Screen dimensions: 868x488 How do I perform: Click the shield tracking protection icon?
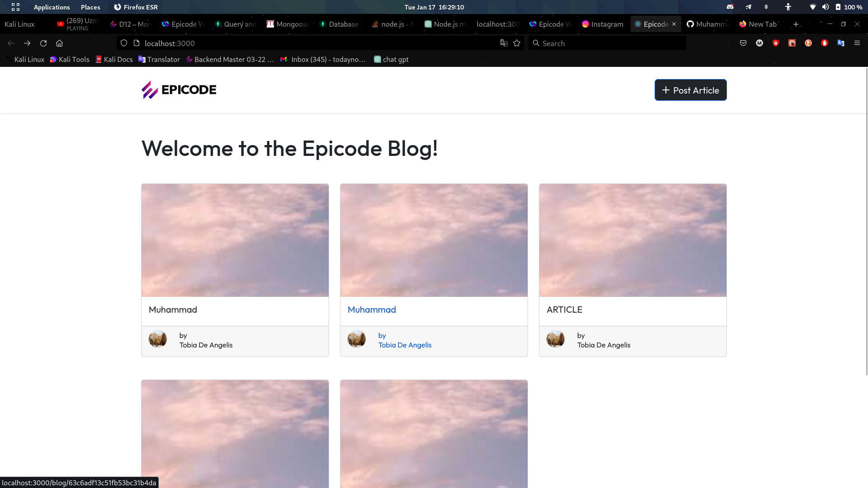(x=124, y=43)
